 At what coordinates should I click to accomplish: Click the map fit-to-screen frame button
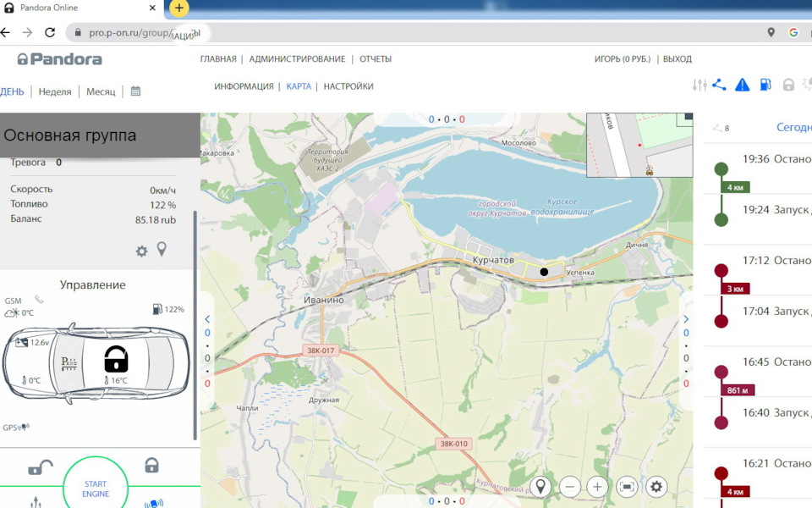click(x=627, y=487)
